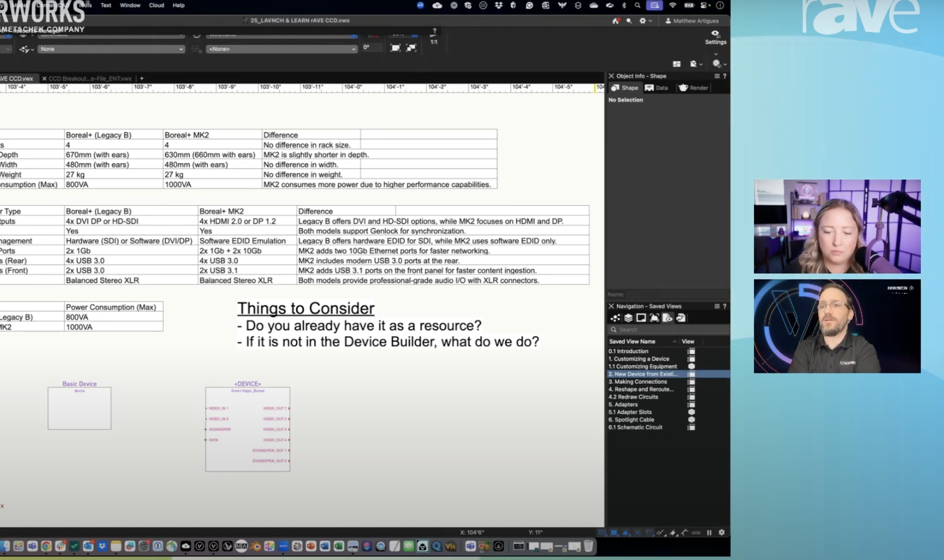Select saved view '0.1 Introduction'
944x560 pixels.
pyautogui.click(x=628, y=351)
